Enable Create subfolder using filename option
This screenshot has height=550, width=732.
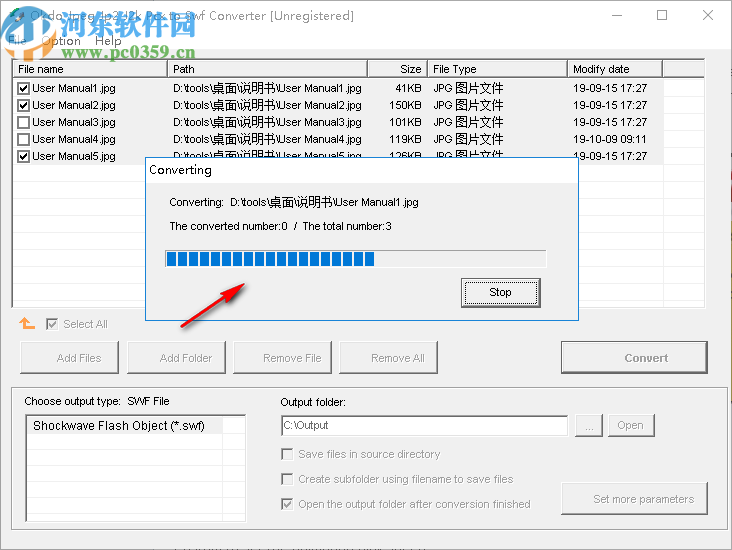click(x=287, y=479)
